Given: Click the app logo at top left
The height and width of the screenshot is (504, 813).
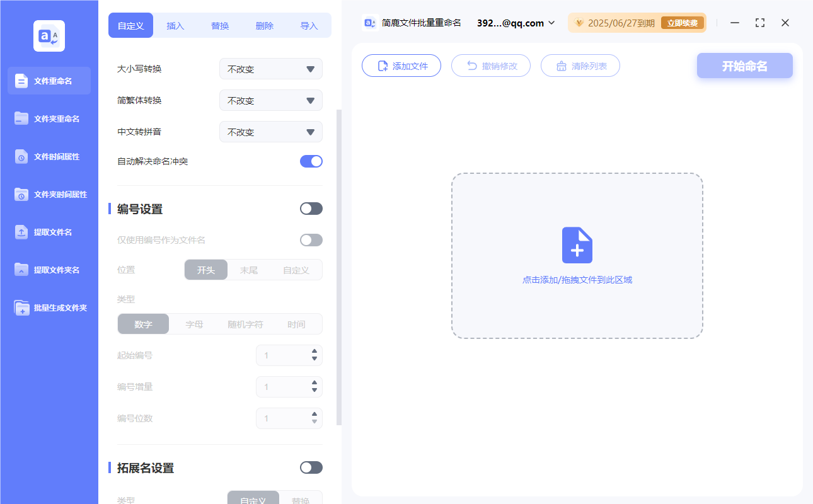Looking at the screenshot, I should click(x=49, y=35).
